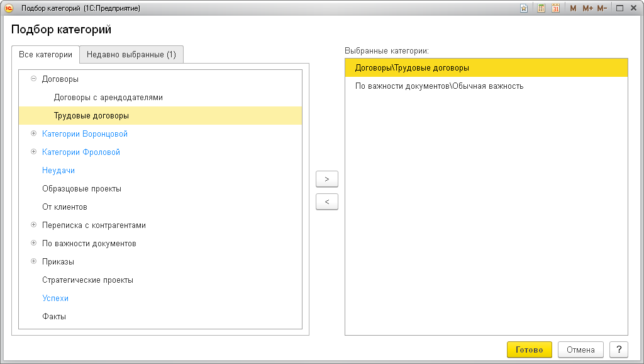Remove category with the < arrow button
The image size is (644, 364).
click(327, 202)
